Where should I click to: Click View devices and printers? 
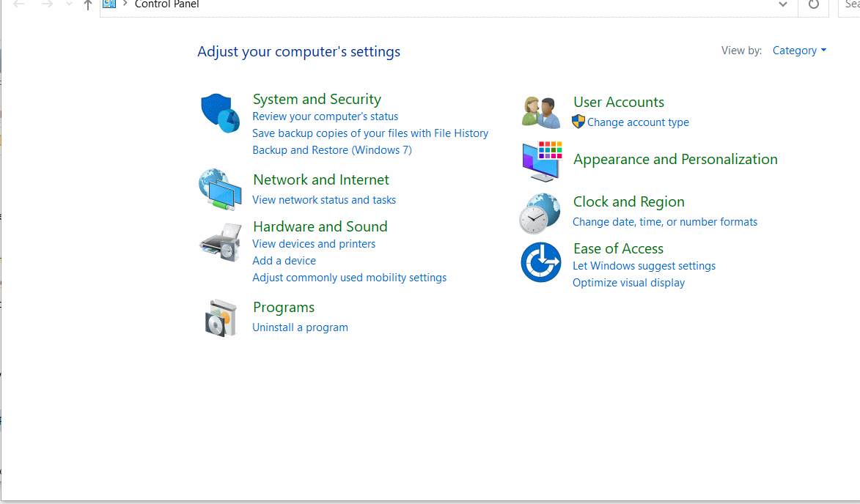click(314, 244)
